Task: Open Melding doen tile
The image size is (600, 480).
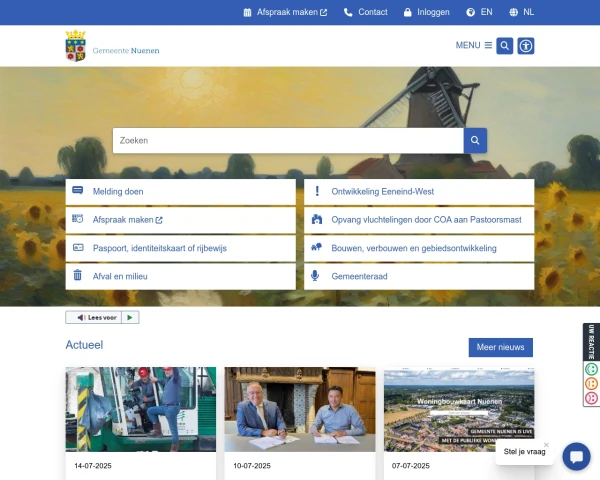Action: 181,192
